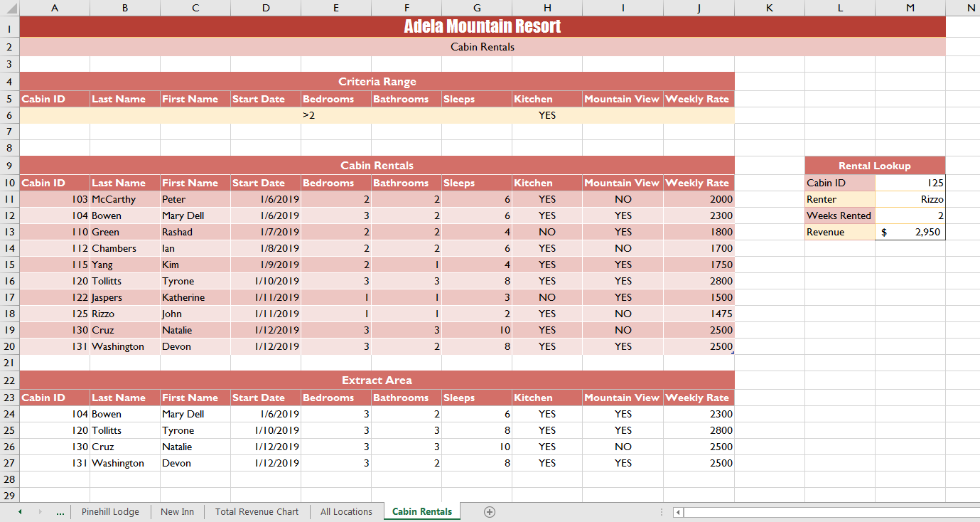Select column E by its header
Screen dimensions: 980x522
(336, 8)
